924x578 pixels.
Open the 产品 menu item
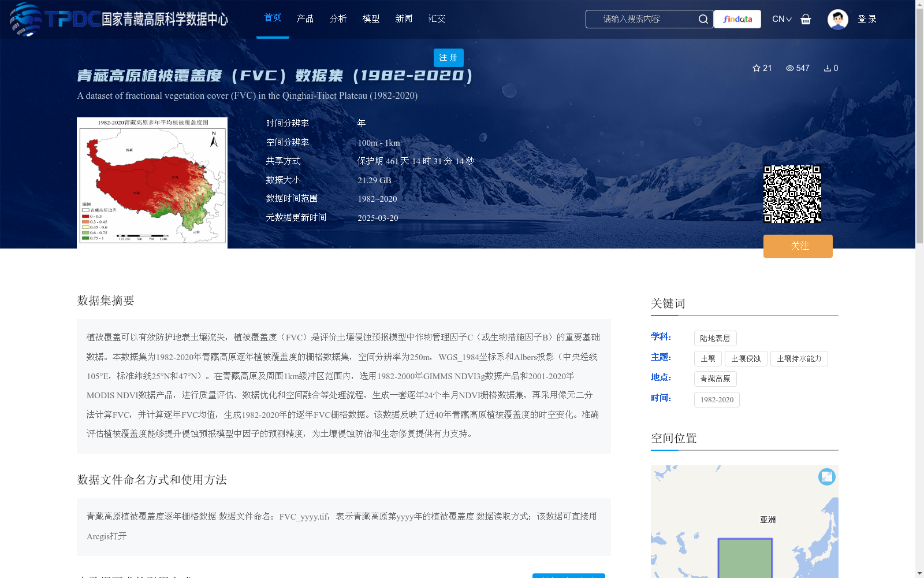305,19
